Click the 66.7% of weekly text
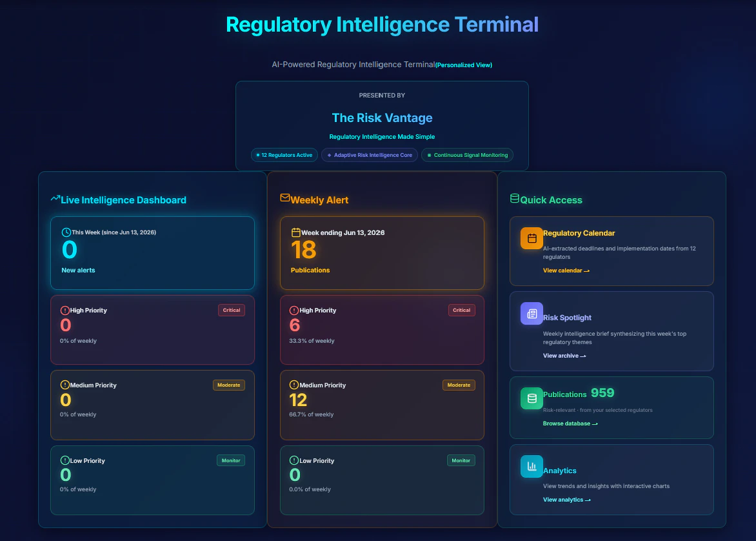Image resolution: width=756 pixels, height=541 pixels. (x=311, y=414)
